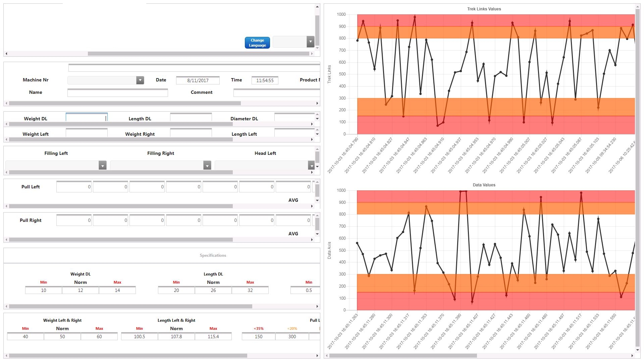Click Length Left & Right Min 100.5
The height and width of the screenshot is (362, 644).
tap(140, 337)
